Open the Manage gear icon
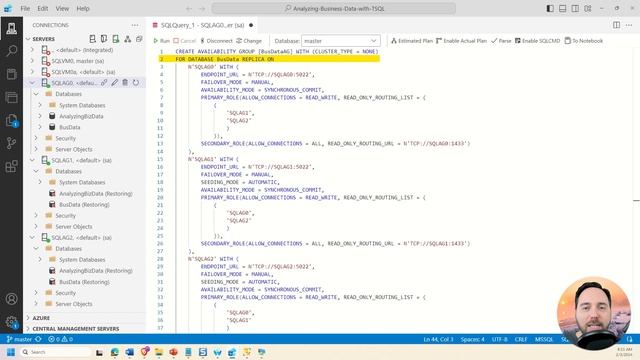The image size is (640, 360). (11, 322)
